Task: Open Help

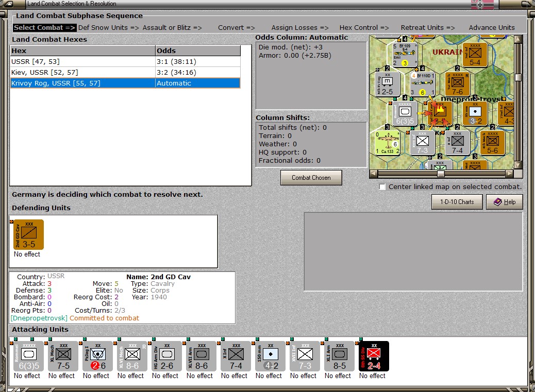Action: (x=504, y=202)
